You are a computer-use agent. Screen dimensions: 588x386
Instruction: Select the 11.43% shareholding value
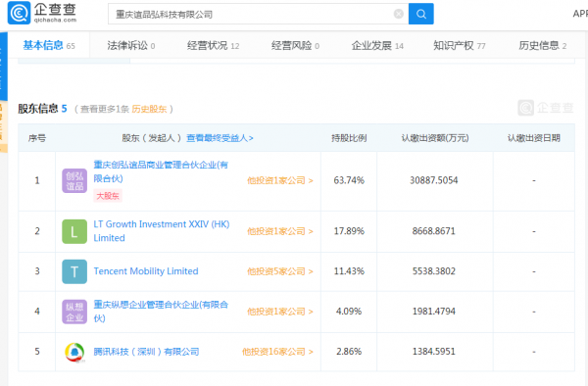point(349,271)
